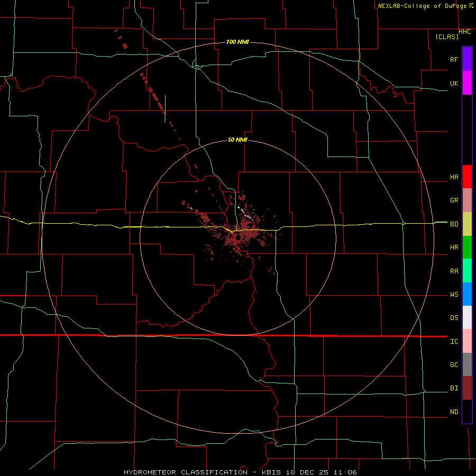This screenshot has height=476, width=476.
Task: Click the 'DS' legend label
Action: 454,318
